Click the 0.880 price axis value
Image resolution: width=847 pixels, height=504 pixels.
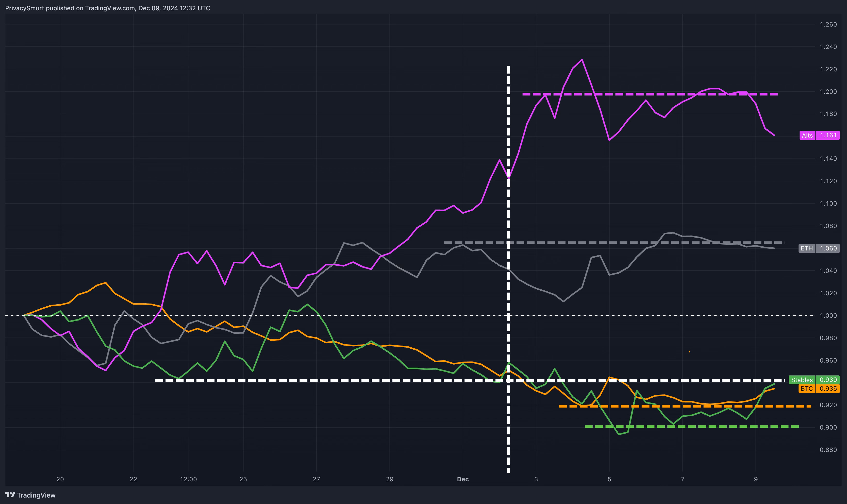[828, 450]
